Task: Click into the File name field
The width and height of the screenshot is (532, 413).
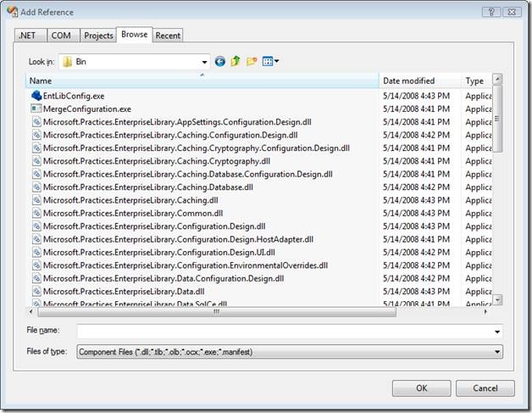Action: pyautogui.click(x=285, y=332)
